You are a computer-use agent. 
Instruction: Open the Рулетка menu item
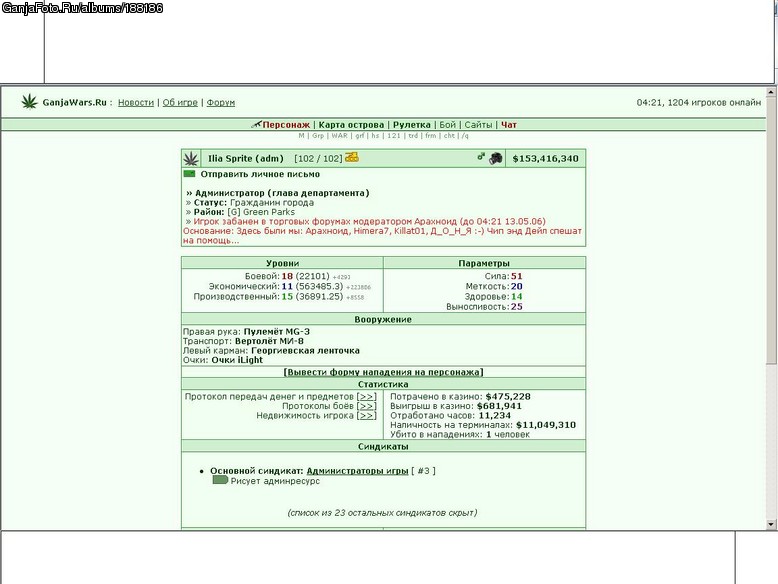pos(412,125)
